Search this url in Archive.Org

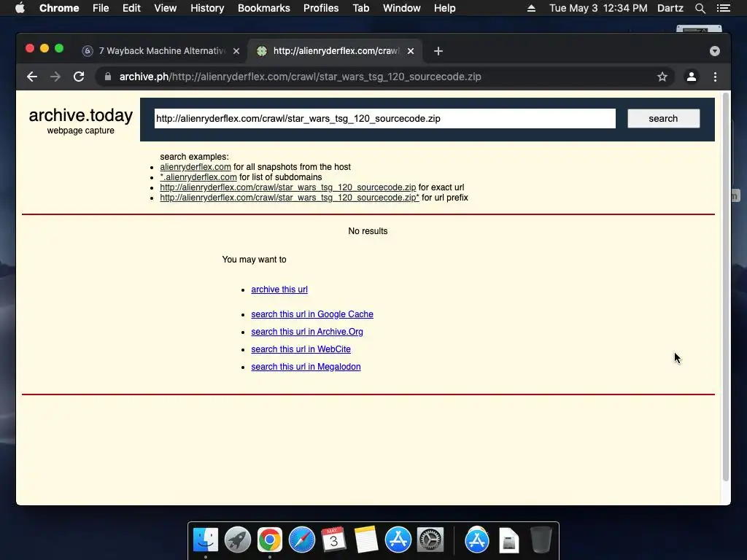[x=307, y=332]
